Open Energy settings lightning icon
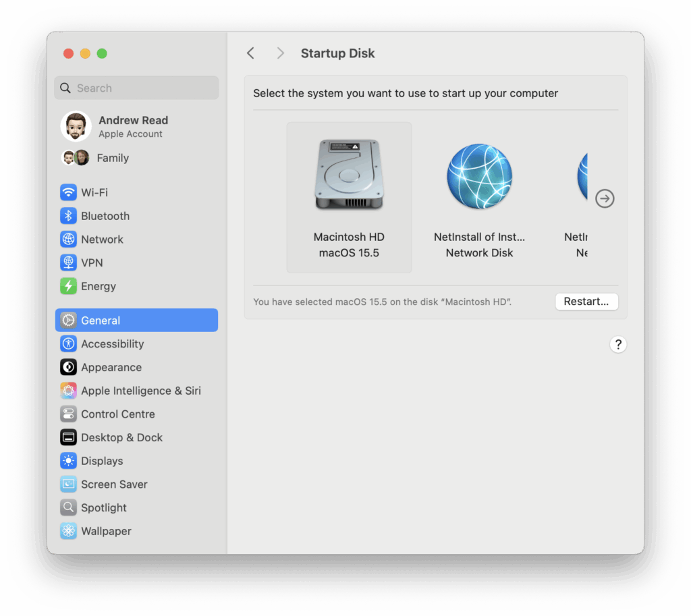Image resolution: width=691 pixels, height=616 pixels. coord(68,286)
